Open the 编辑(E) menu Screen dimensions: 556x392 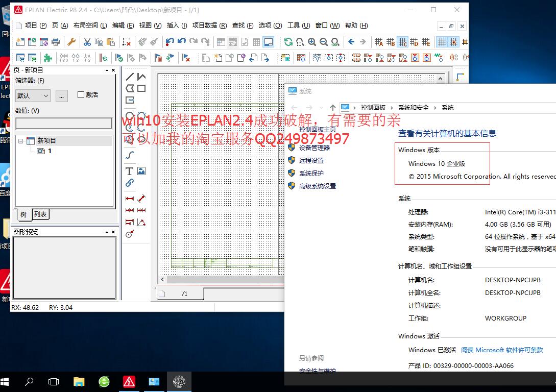click(x=123, y=26)
